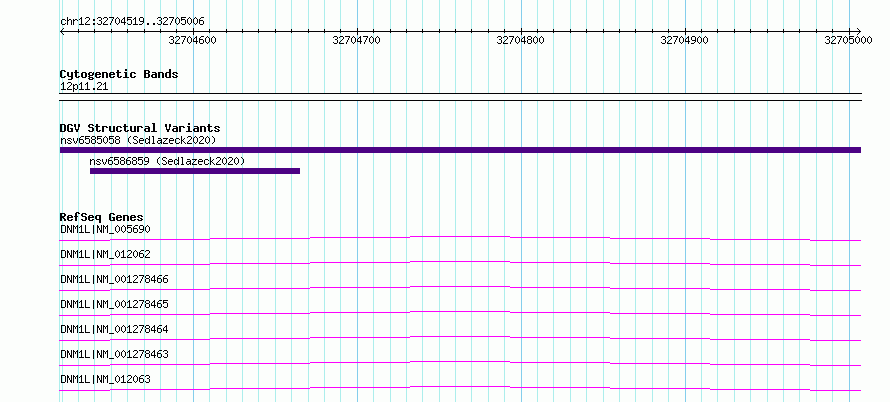Click ruler position label 32704800
The width and height of the screenshot is (890, 402).
point(520,40)
